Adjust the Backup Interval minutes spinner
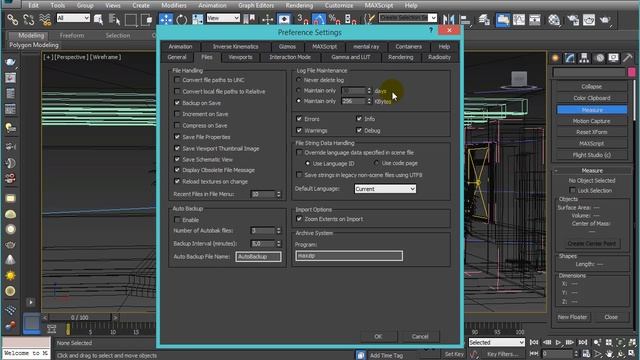The image size is (640, 360). point(279,244)
